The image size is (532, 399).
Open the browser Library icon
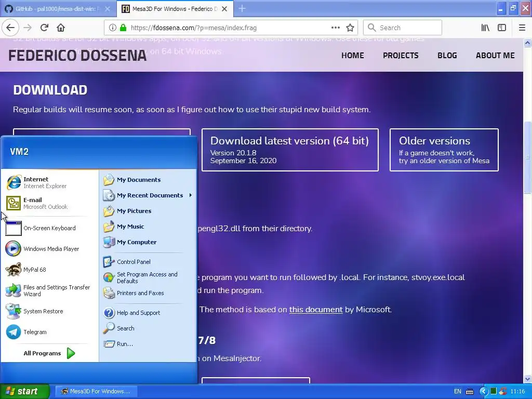click(485, 28)
